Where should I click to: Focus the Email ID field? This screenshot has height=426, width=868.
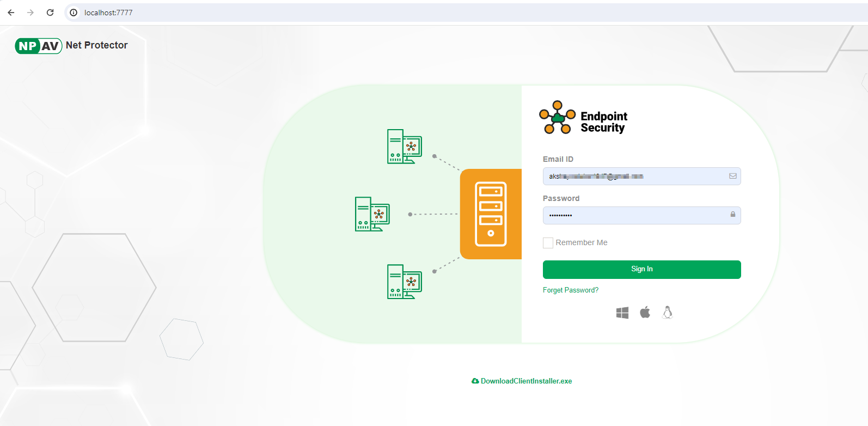[641, 176]
